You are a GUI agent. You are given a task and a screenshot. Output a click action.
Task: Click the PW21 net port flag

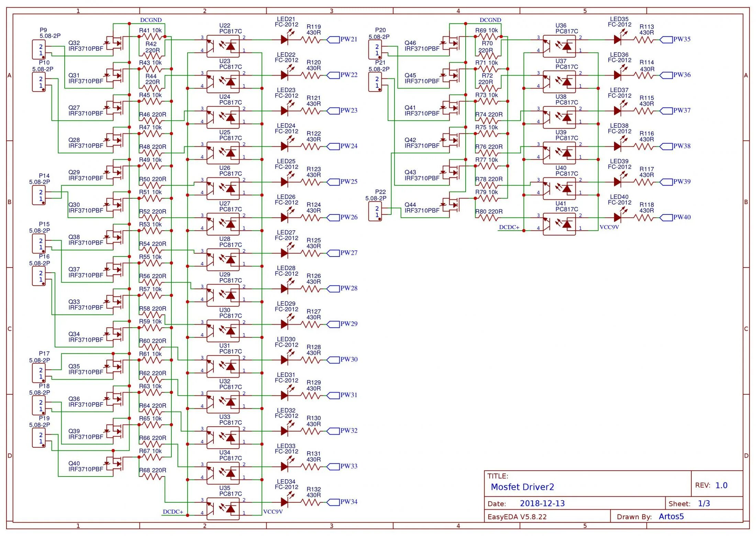pos(333,40)
